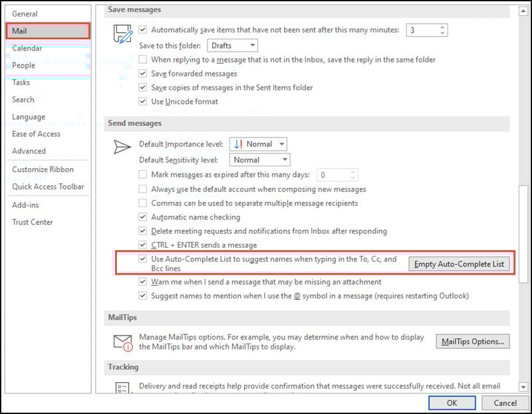Enable save reply in same folder checkbox

point(143,59)
